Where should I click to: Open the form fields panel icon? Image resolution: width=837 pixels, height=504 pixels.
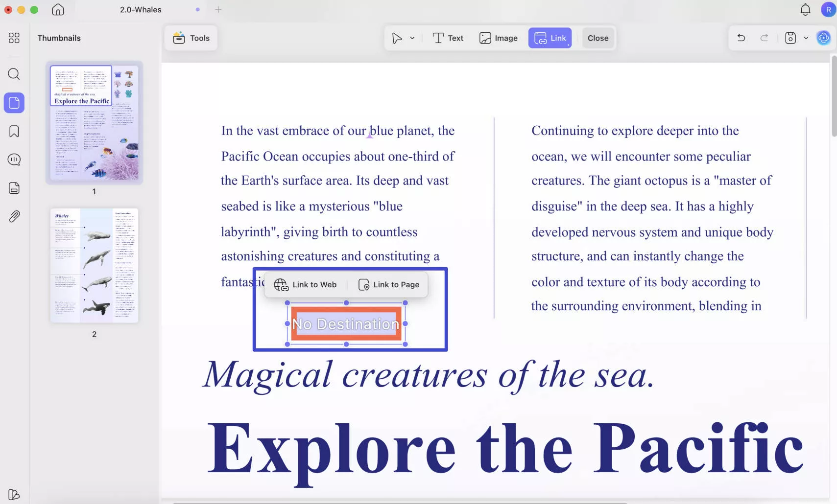point(14,188)
